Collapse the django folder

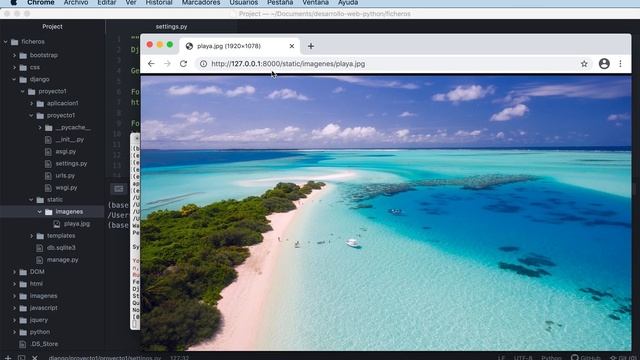tap(14, 79)
